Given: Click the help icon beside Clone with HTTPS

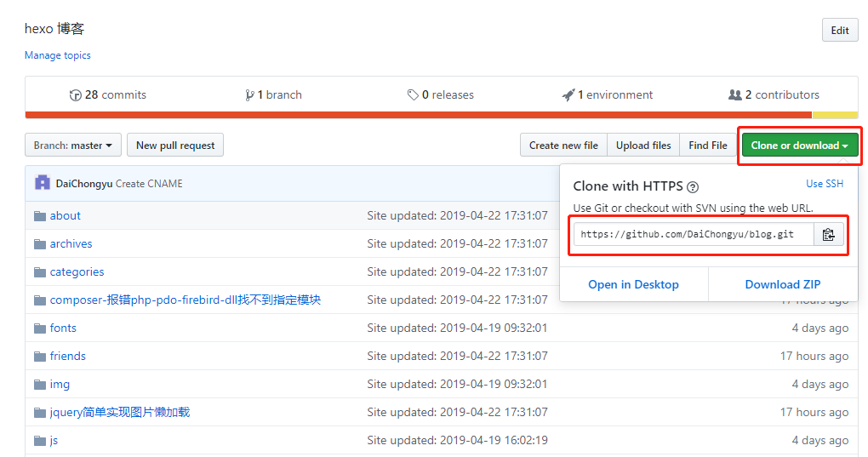Looking at the screenshot, I should 693,187.
